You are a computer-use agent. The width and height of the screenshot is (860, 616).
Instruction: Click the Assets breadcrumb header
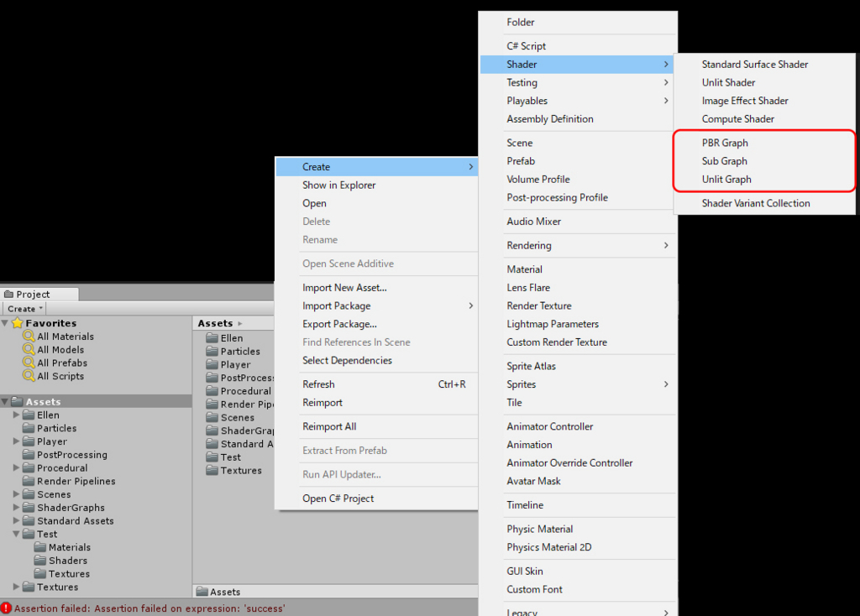tap(215, 323)
